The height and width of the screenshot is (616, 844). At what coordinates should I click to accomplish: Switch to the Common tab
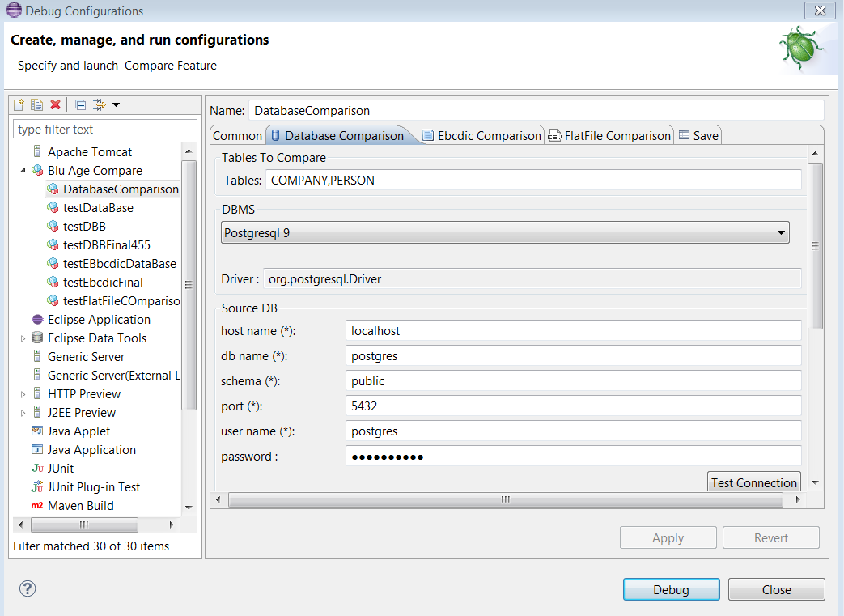[237, 136]
